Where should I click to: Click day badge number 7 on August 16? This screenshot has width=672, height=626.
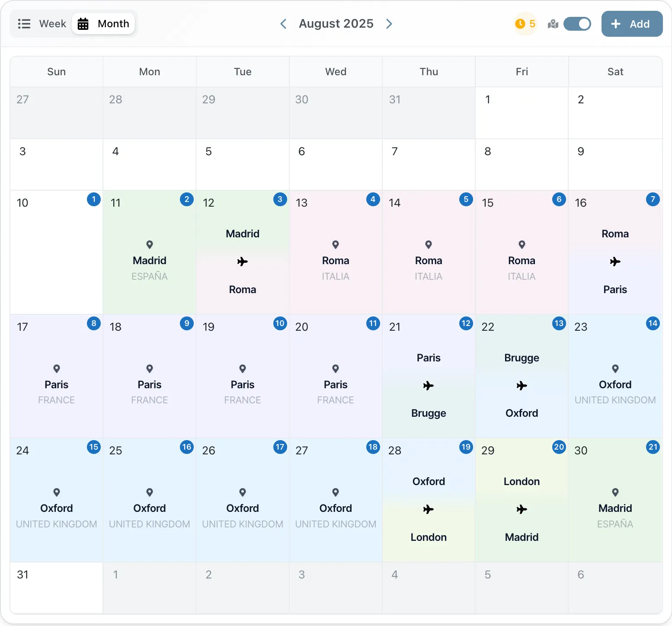653,199
